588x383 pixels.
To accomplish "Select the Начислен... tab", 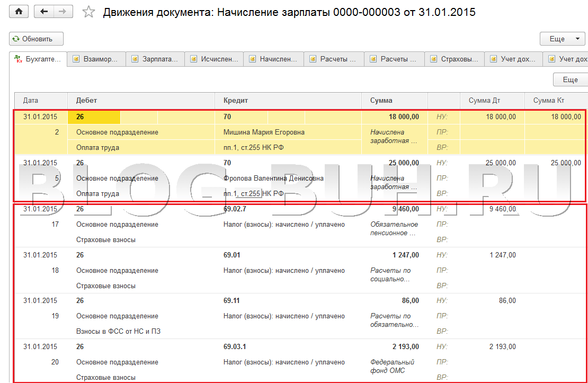I will [273, 59].
